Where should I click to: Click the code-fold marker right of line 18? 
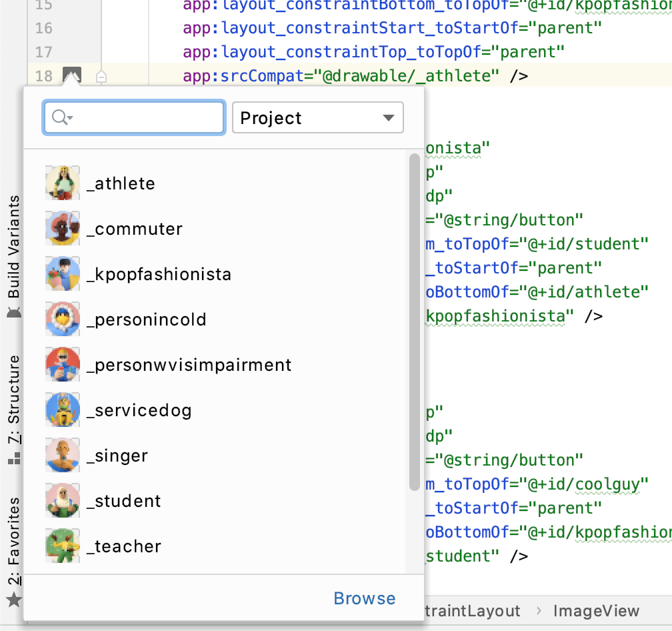pos(101,75)
